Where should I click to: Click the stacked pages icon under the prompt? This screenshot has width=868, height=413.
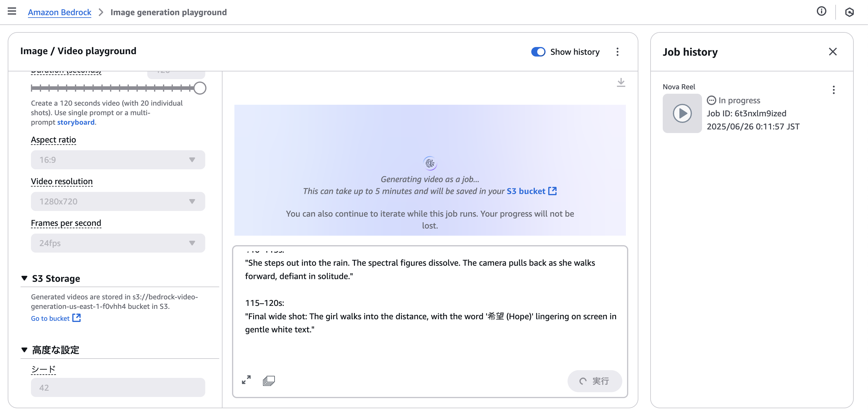pos(269,381)
